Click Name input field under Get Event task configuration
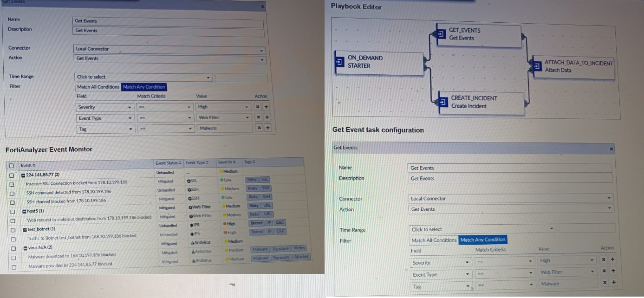 point(509,168)
